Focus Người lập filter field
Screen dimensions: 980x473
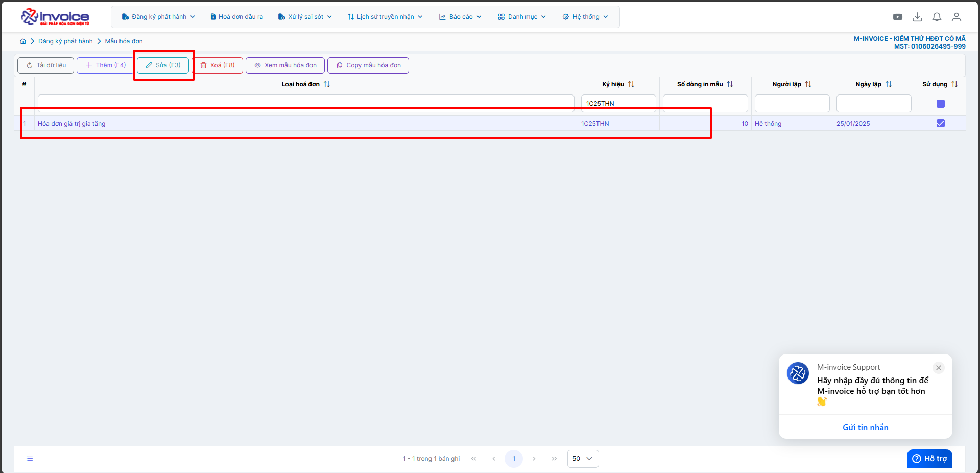pos(792,103)
